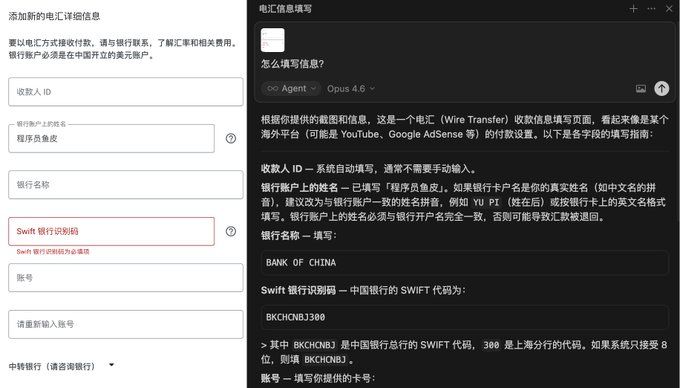
Task: Click help icon beside Swift code field
Action: pos(231,231)
